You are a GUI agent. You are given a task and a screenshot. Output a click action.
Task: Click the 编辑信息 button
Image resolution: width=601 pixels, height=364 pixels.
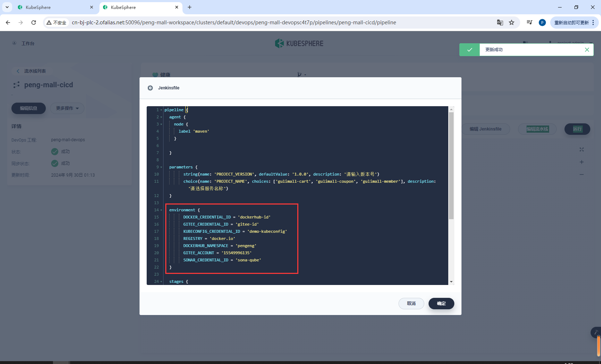pos(29,108)
